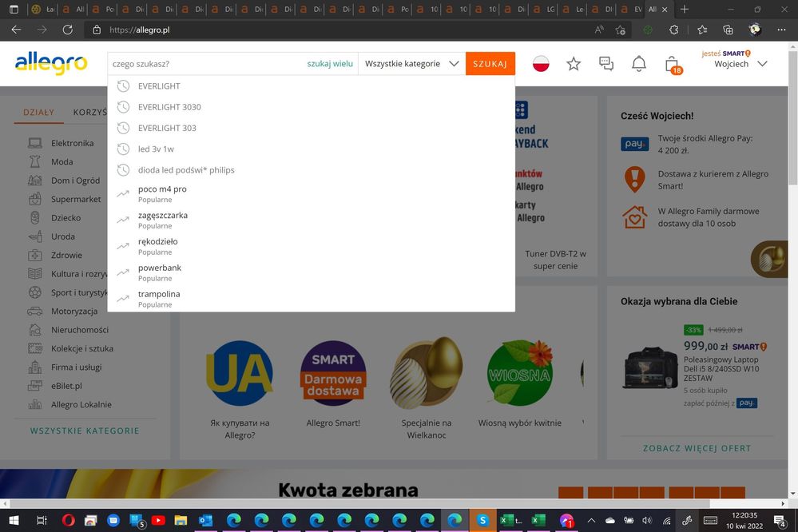Click ZOBACZ WIĘCEJ OFERT link
Image resolution: width=798 pixels, height=532 pixels.
697,448
